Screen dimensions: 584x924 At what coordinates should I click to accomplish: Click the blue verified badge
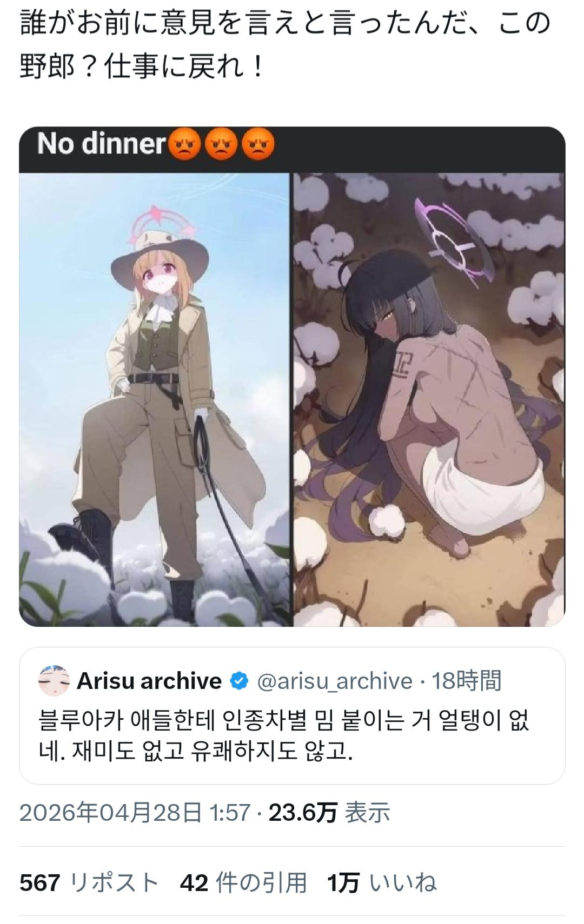coord(239,681)
